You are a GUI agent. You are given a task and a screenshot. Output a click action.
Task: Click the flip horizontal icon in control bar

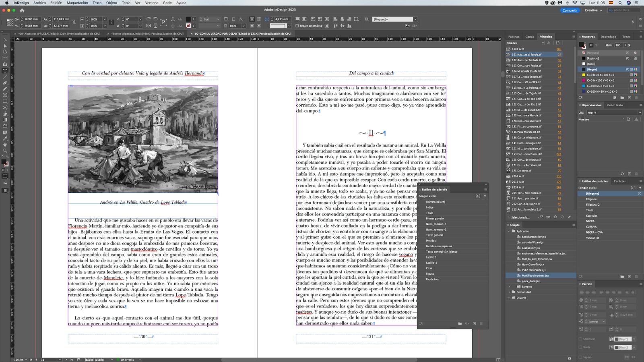pos(149,26)
